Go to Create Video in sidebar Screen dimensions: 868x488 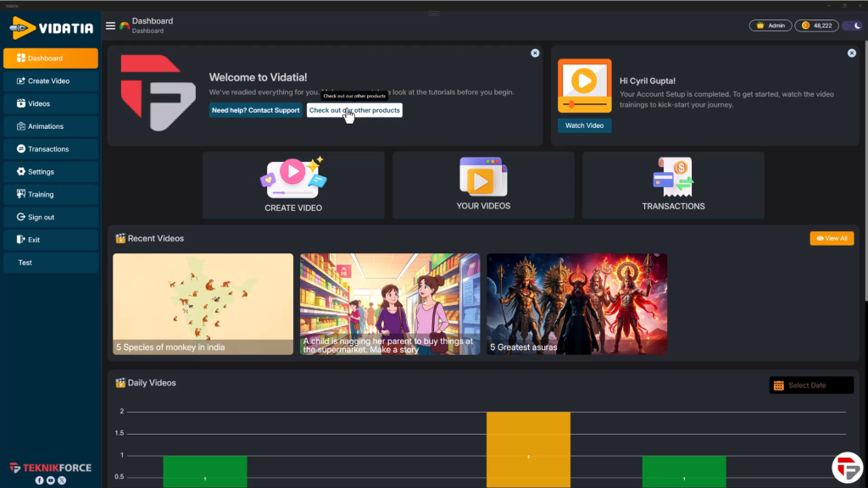(50, 80)
